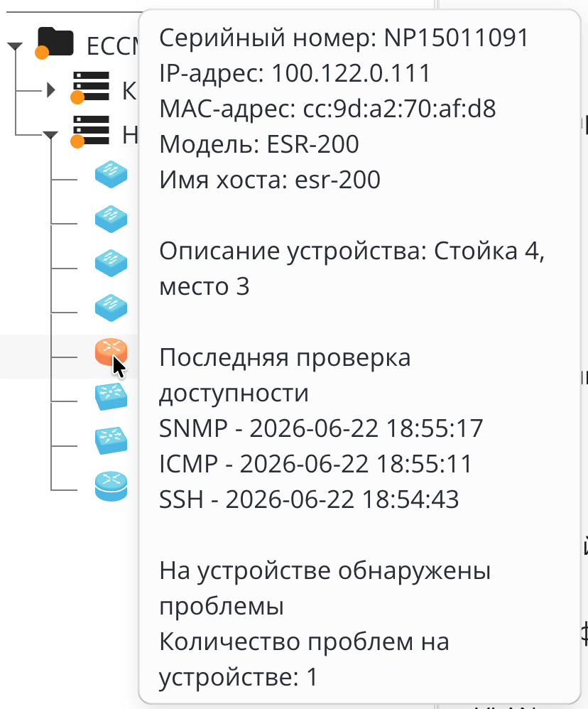Open the orange ESR-200 router icon
This screenshot has width=588, height=709.
click(x=111, y=352)
